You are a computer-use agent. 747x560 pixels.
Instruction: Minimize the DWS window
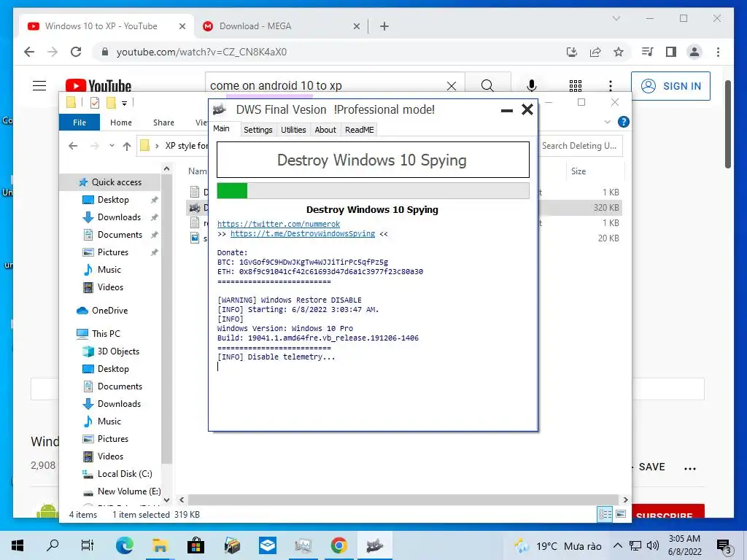pyautogui.click(x=507, y=110)
